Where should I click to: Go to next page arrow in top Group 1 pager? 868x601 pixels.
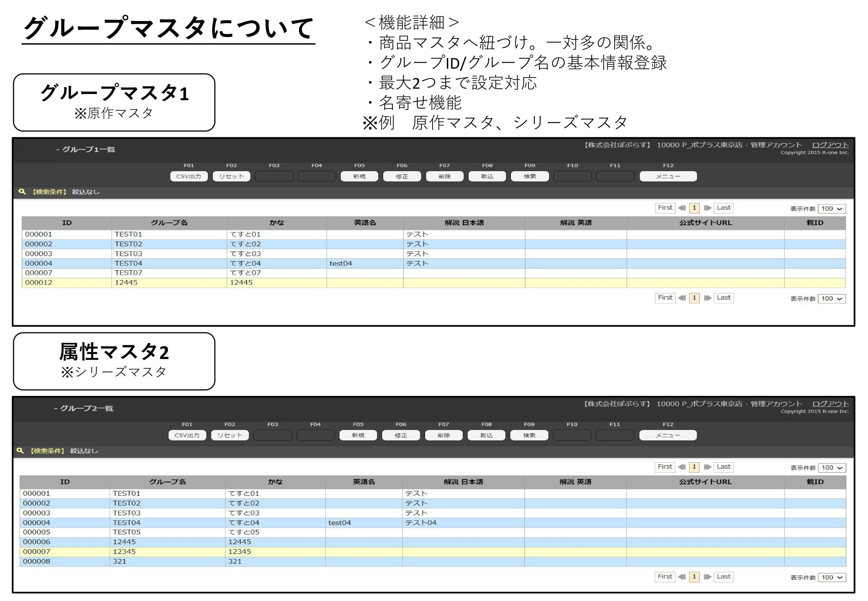click(x=707, y=208)
